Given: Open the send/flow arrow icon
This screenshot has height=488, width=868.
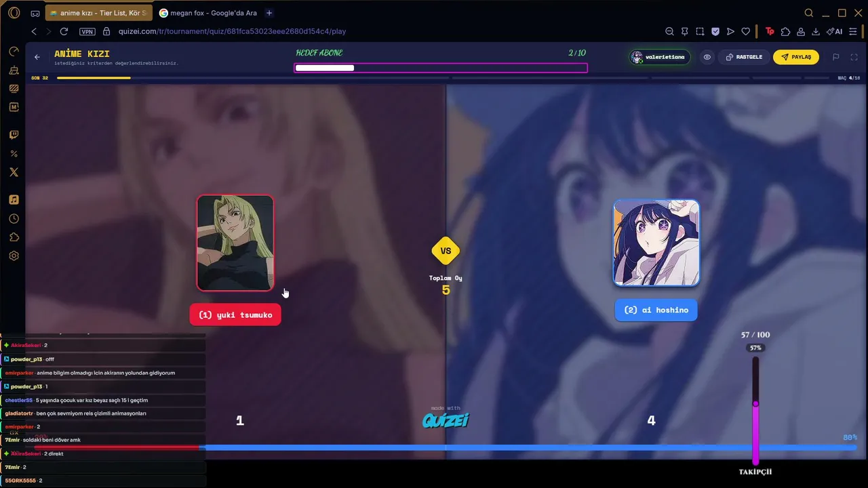Looking at the screenshot, I should coord(730,31).
